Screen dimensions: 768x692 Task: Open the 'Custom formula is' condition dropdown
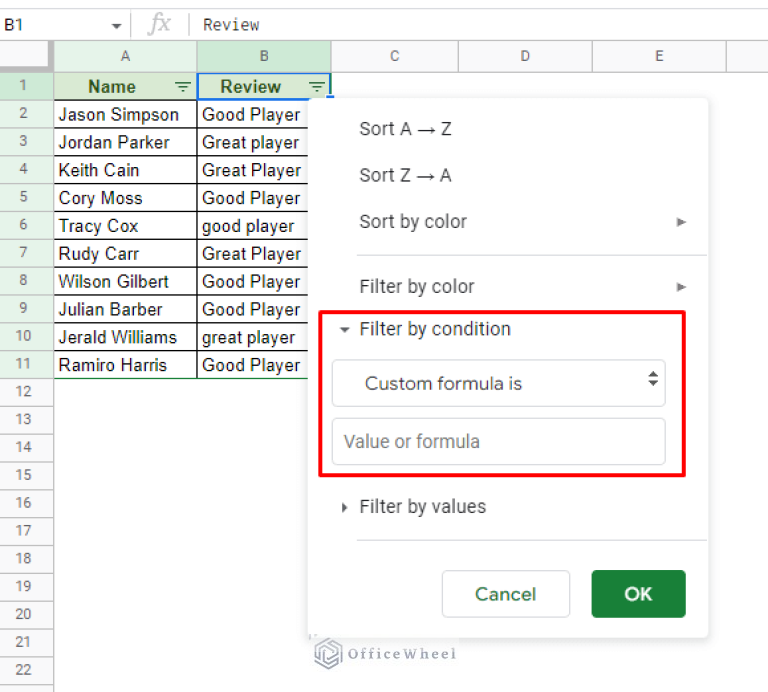click(x=498, y=383)
